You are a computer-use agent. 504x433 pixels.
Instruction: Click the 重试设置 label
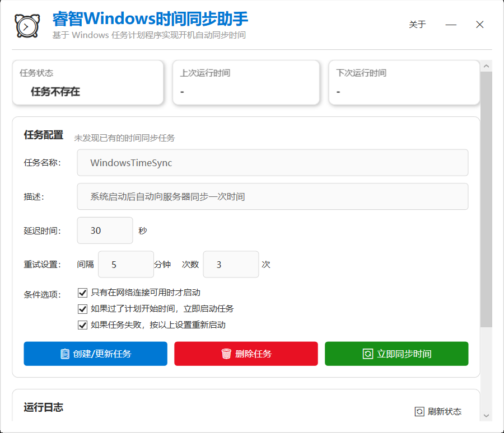(x=42, y=265)
